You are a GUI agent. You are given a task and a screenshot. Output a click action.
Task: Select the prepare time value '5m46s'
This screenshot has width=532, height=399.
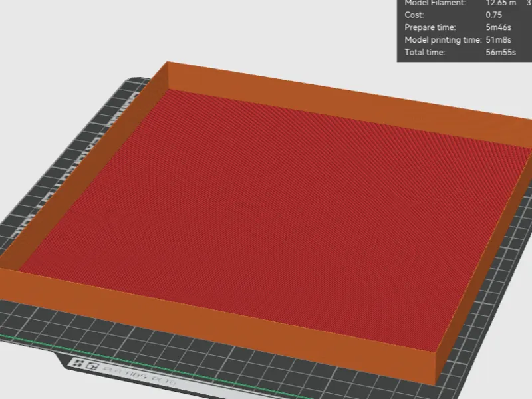(x=498, y=27)
